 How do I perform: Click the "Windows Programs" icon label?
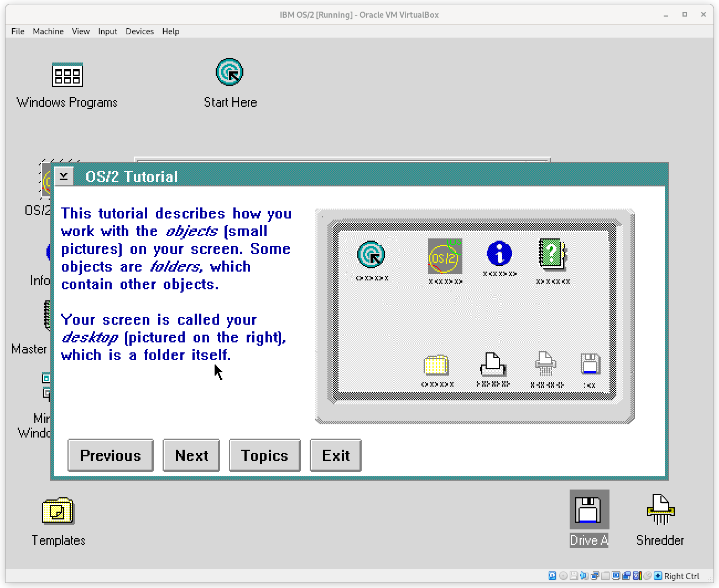[x=67, y=102]
